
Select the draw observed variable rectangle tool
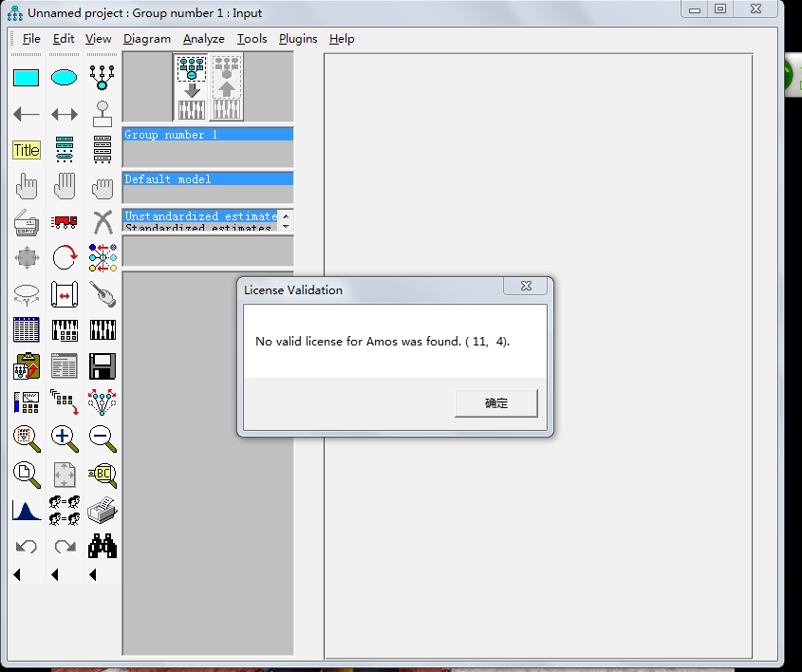tap(26, 78)
